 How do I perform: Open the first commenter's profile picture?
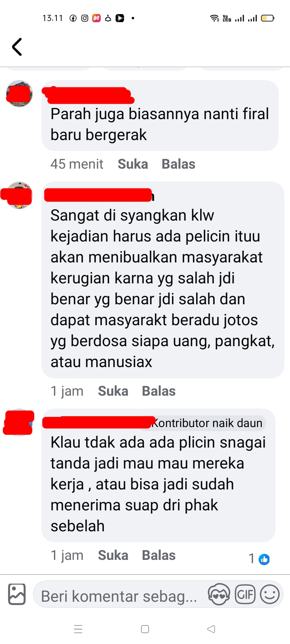(x=19, y=94)
